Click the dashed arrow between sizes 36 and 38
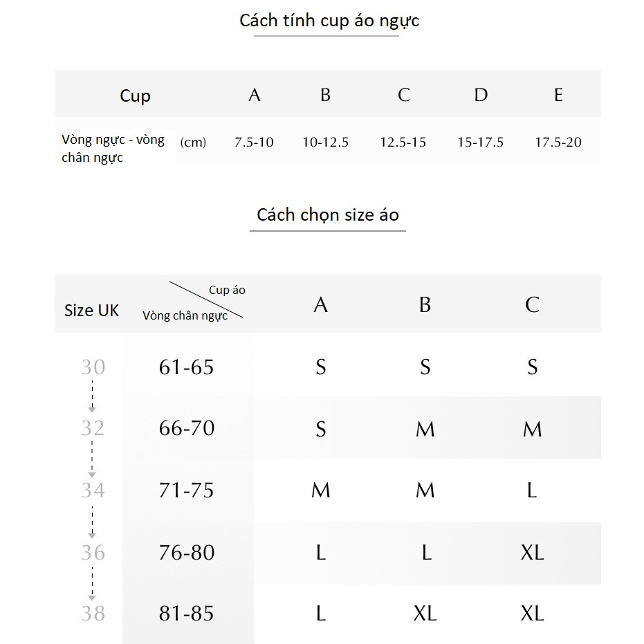 [92, 582]
